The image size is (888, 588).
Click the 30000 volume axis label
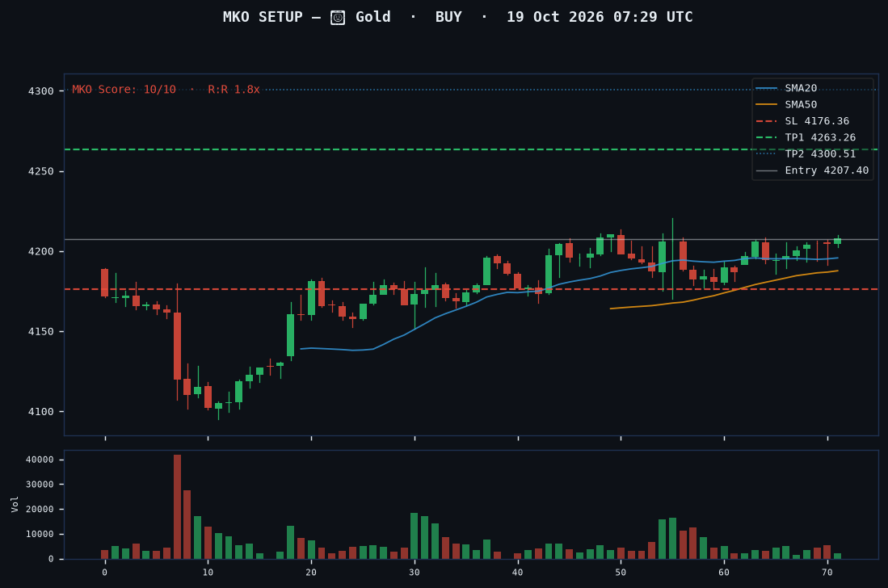(x=40, y=485)
